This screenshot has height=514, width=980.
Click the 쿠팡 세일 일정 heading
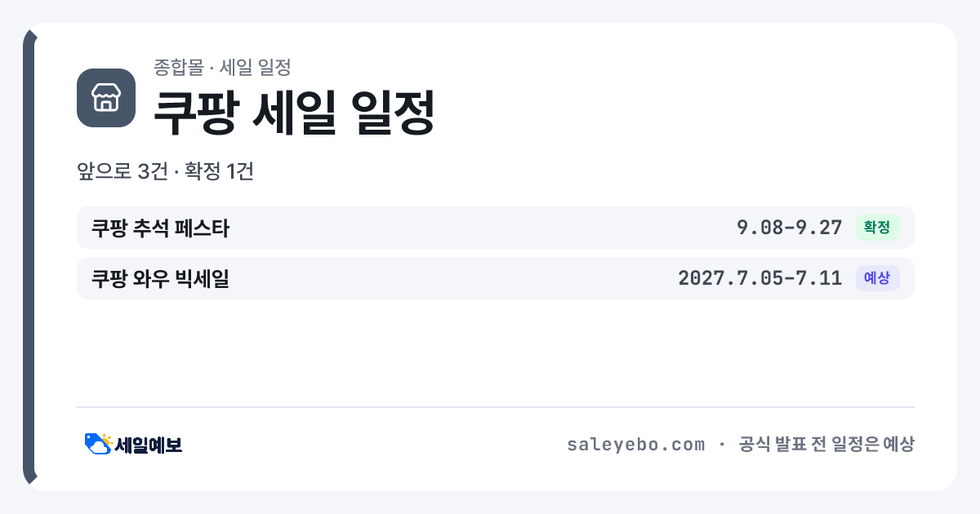(x=294, y=113)
